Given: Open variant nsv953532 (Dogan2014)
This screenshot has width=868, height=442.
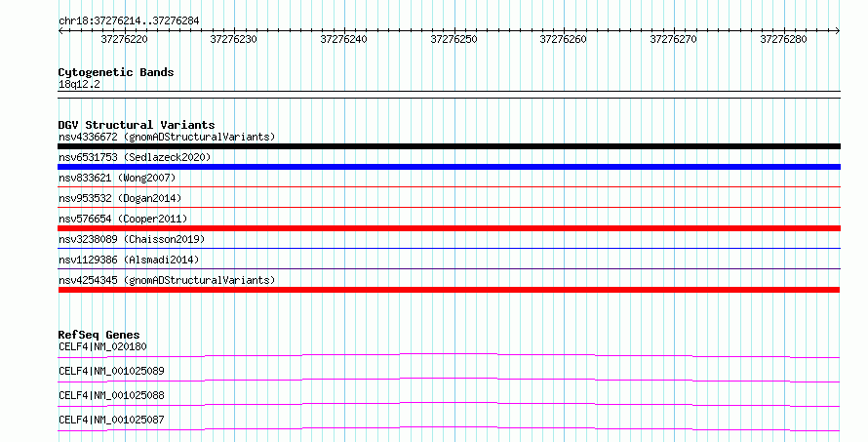Looking at the screenshot, I should (x=120, y=198).
